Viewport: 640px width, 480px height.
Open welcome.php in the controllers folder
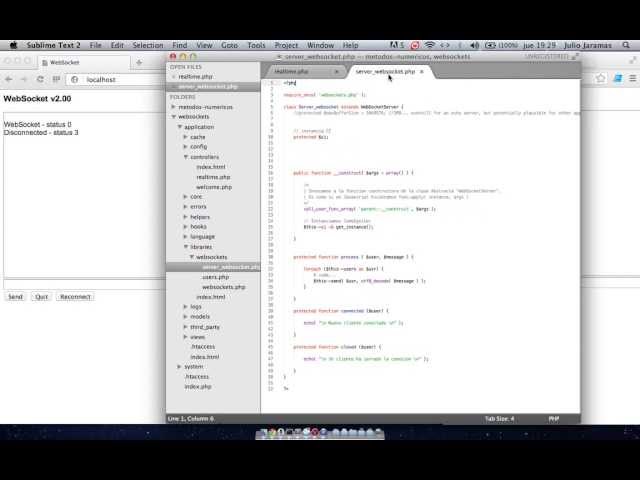tap(214, 187)
